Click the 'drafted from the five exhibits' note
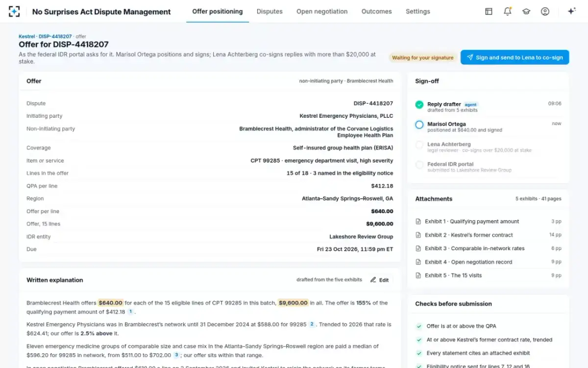The width and height of the screenshot is (588, 368). pyautogui.click(x=329, y=280)
